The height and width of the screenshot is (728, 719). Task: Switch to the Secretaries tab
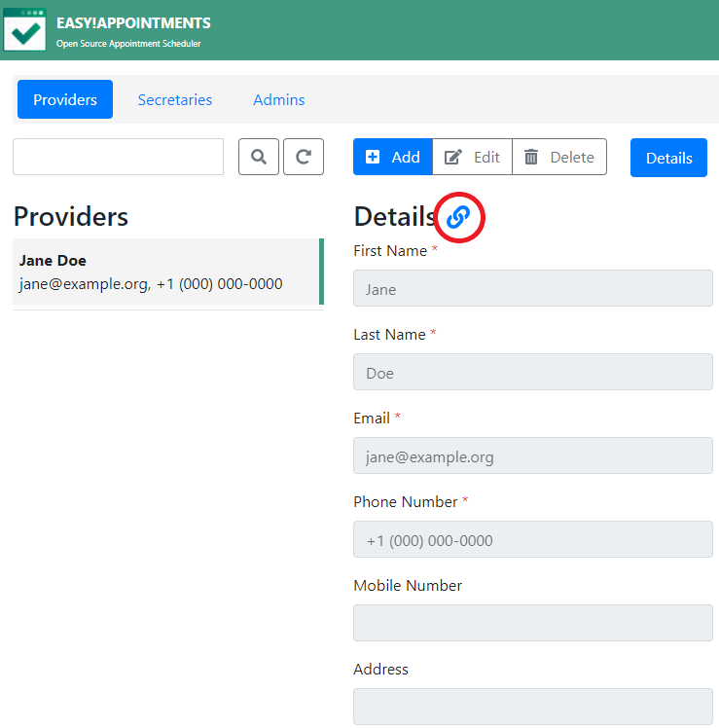point(175,100)
